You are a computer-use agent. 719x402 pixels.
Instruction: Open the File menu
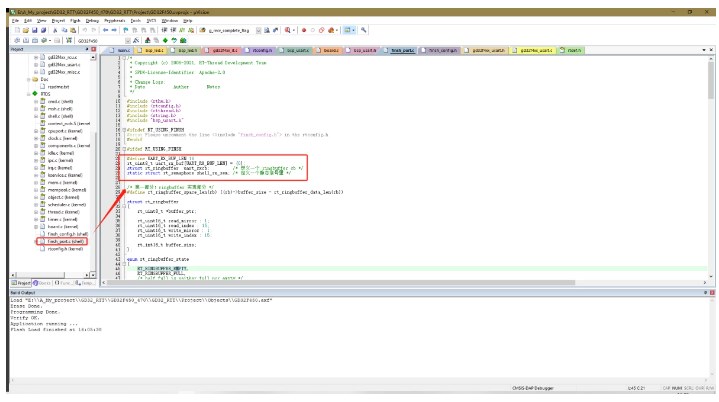click(x=15, y=21)
